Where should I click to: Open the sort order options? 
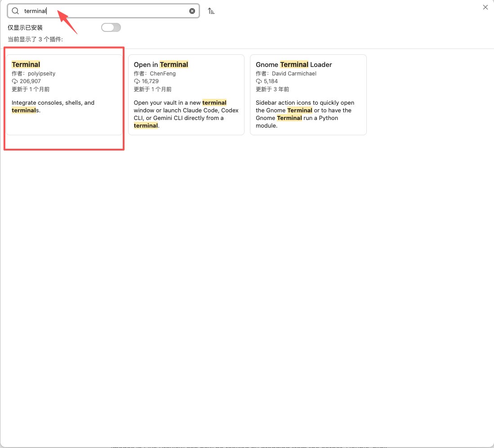tap(211, 11)
